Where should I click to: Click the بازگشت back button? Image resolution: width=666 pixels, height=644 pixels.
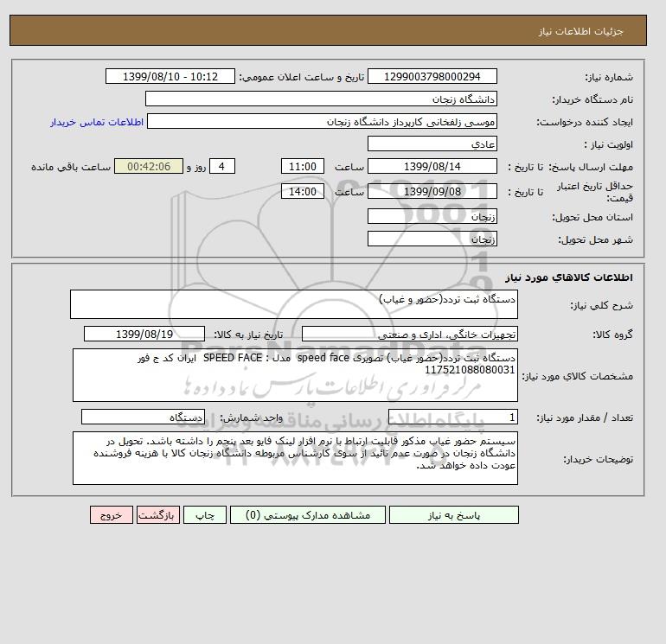tap(158, 515)
